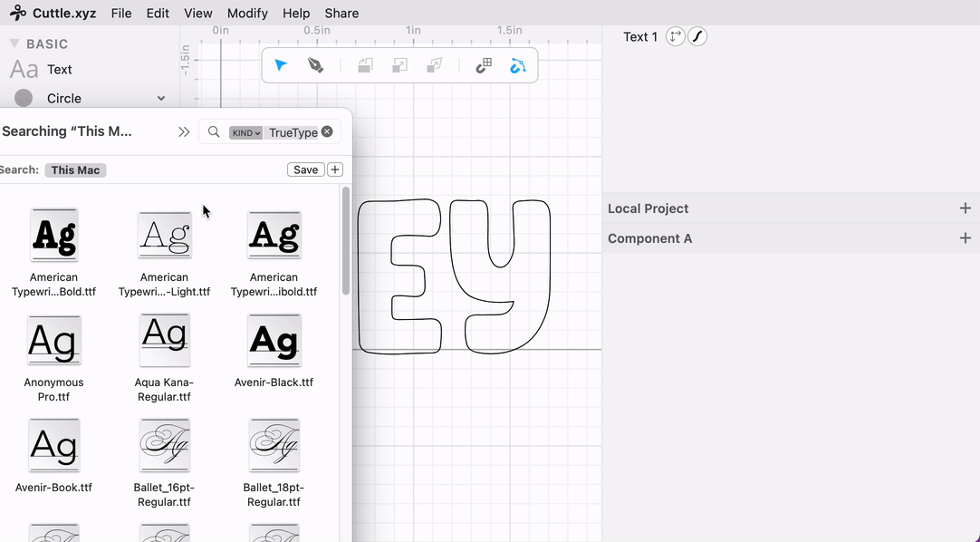Click the plus icon for Component A
980x542 pixels.
(x=965, y=238)
